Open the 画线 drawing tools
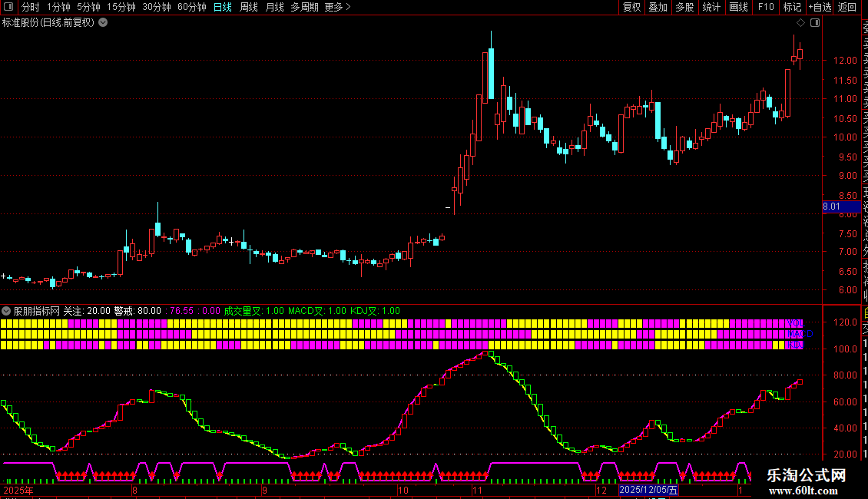Screen dimensions: 868x499 (x=738, y=7)
